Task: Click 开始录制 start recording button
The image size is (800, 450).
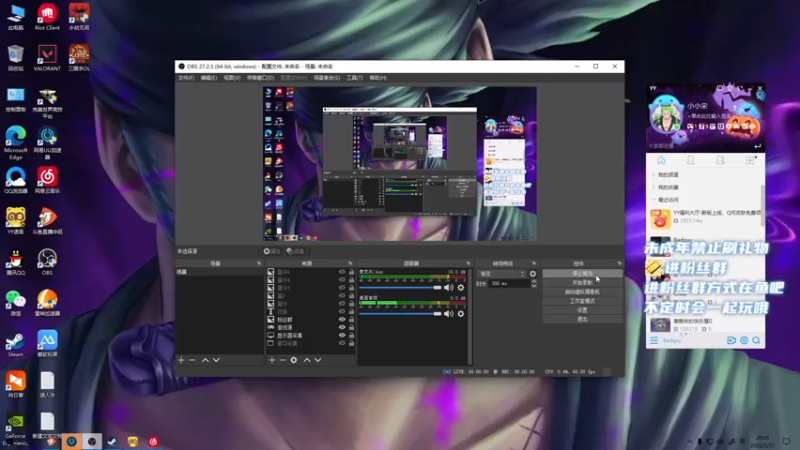Action: point(582,283)
